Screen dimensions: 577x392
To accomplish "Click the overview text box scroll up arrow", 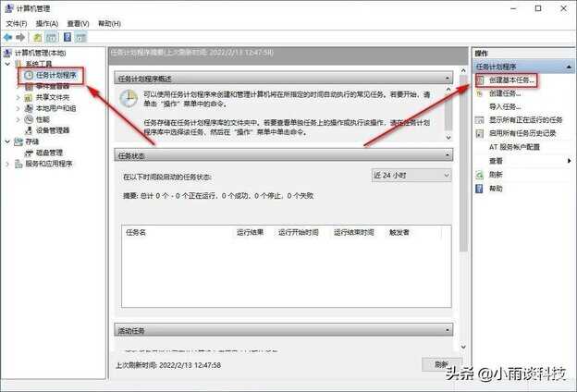I will 448,90.
